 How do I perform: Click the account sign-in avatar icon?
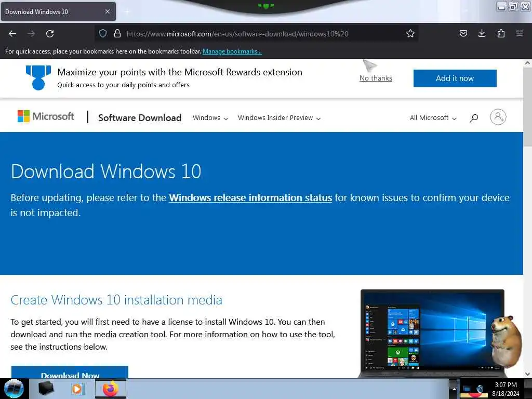tap(498, 117)
